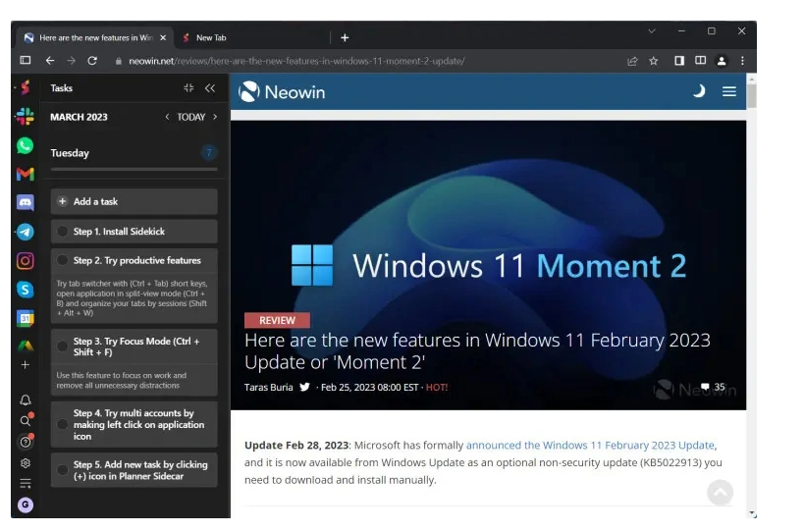Image resolution: width=804 pixels, height=532 pixels.
Task: Close the Neowin article tab
Action: 163,37
